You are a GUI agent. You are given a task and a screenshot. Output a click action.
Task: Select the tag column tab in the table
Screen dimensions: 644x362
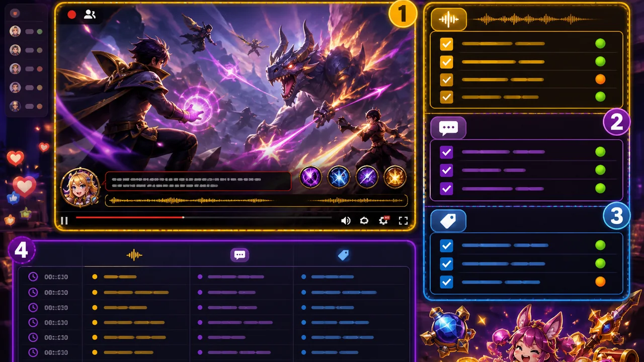click(x=344, y=255)
